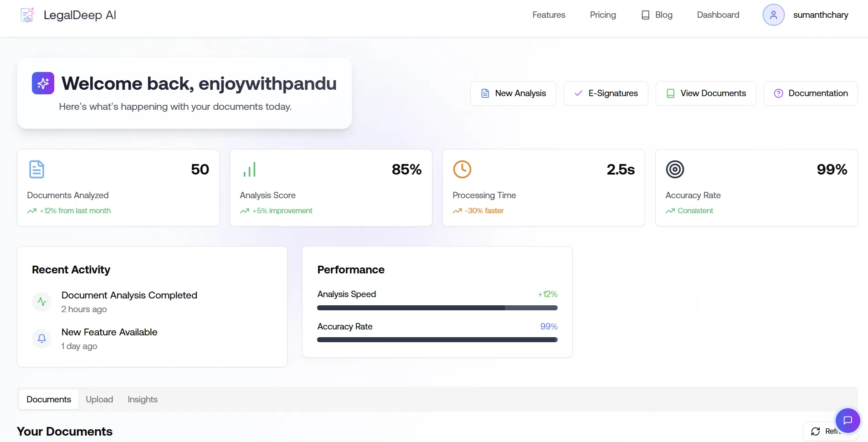
Task: Switch to the Insights tab
Action: tap(143, 400)
